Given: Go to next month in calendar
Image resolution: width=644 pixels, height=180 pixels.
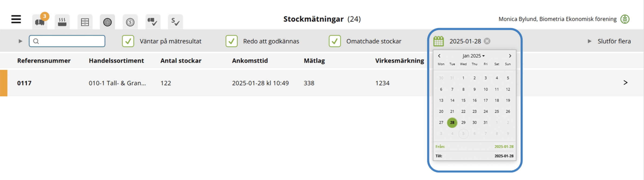Looking at the screenshot, I should 510,56.
